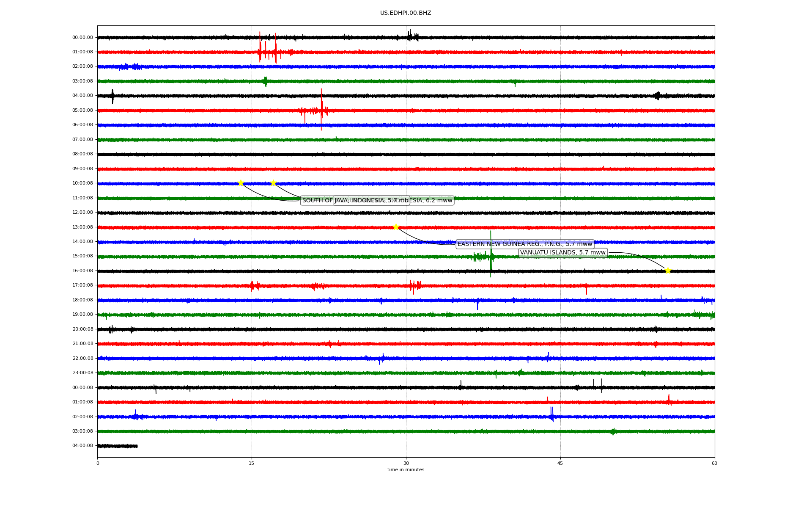This screenshot has width=812, height=508.
Task: Click the tall green spike on the 15:00:08 trace
Action: 491,254
